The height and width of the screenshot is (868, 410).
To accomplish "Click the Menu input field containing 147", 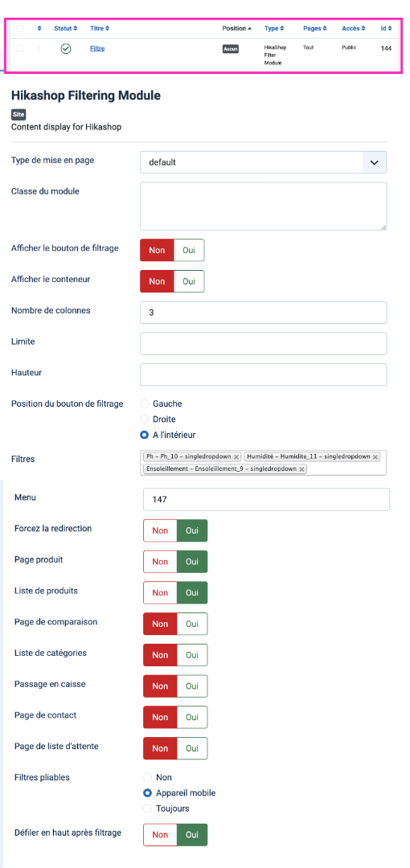I will pyautogui.click(x=267, y=499).
